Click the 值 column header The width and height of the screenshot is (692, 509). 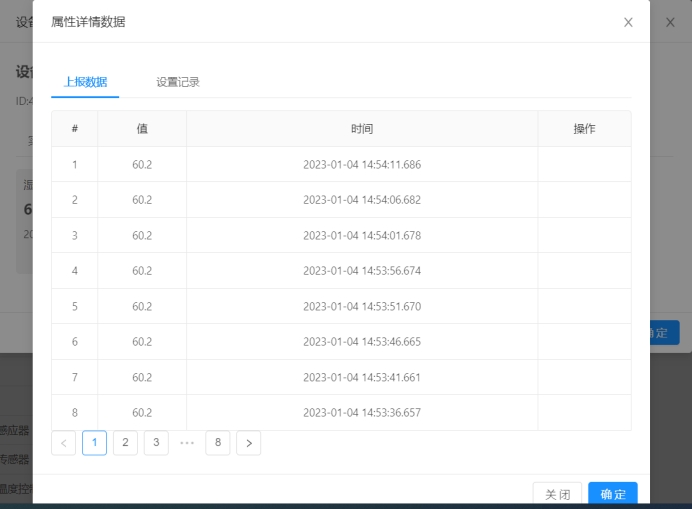coord(142,129)
